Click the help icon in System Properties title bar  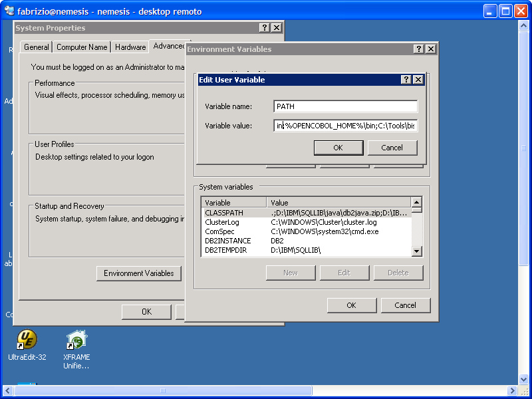[264, 28]
